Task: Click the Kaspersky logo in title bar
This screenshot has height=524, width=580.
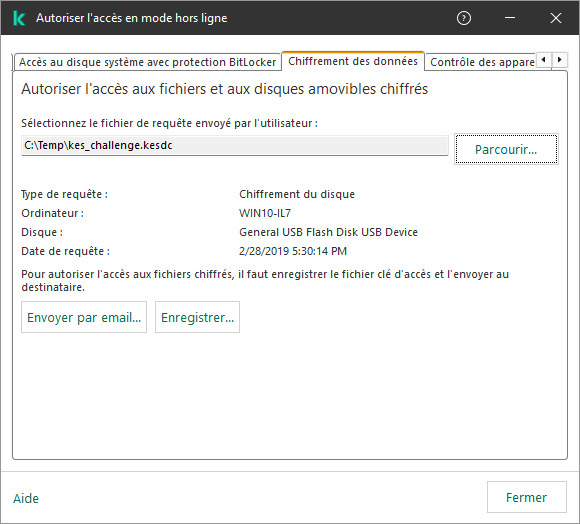Action: 18,18
